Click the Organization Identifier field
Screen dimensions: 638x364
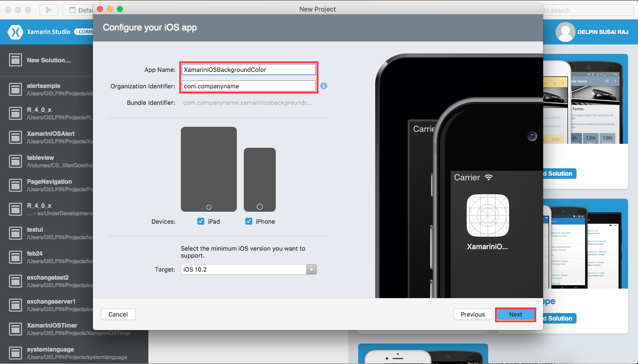[248, 86]
